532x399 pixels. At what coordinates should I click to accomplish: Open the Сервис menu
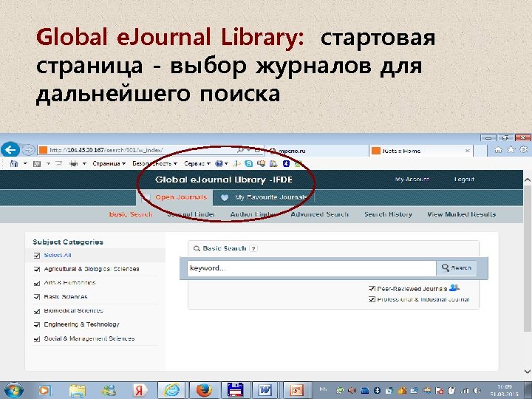197,163
